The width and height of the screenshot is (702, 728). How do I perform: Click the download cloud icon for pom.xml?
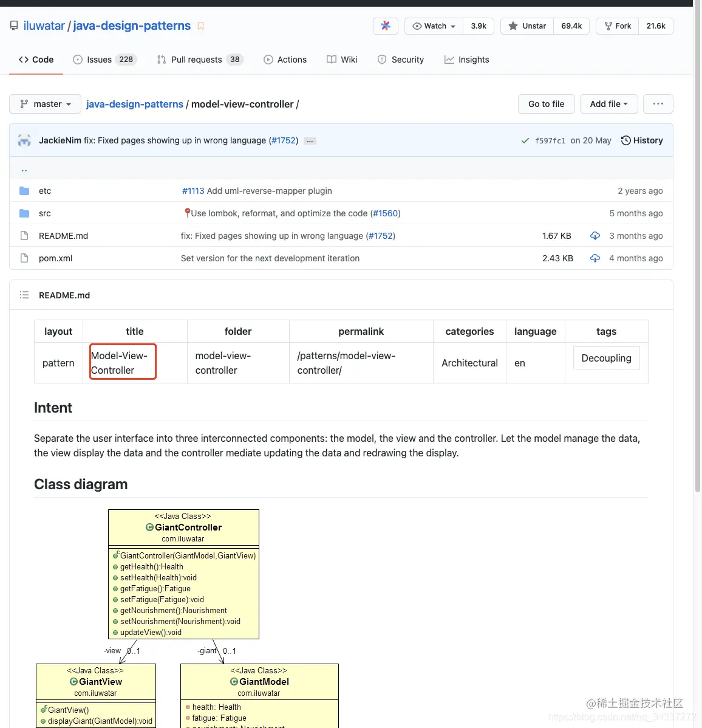(595, 258)
